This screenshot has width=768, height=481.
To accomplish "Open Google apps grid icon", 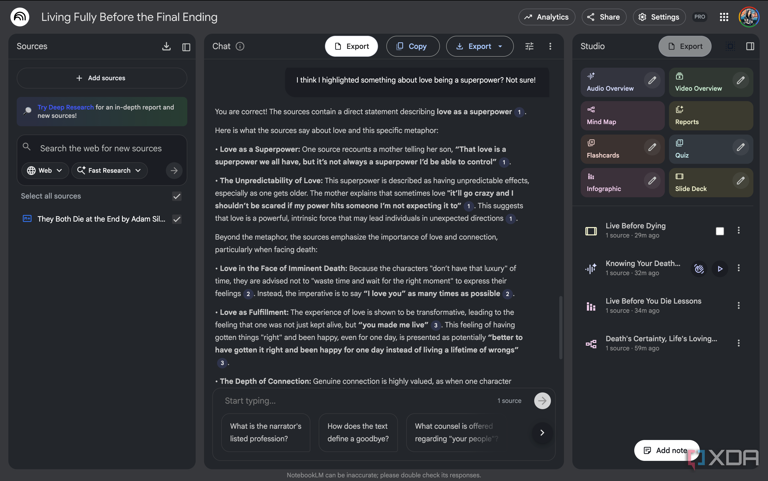I will pyautogui.click(x=724, y=17).
